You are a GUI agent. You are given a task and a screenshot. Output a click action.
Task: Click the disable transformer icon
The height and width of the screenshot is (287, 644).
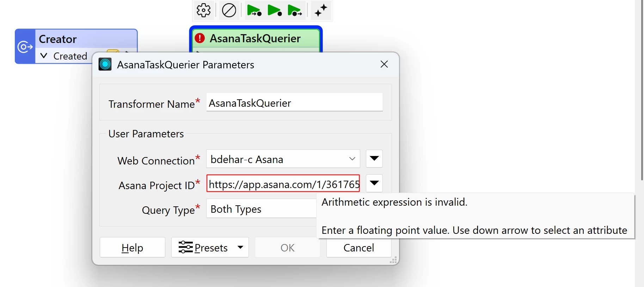229,10
